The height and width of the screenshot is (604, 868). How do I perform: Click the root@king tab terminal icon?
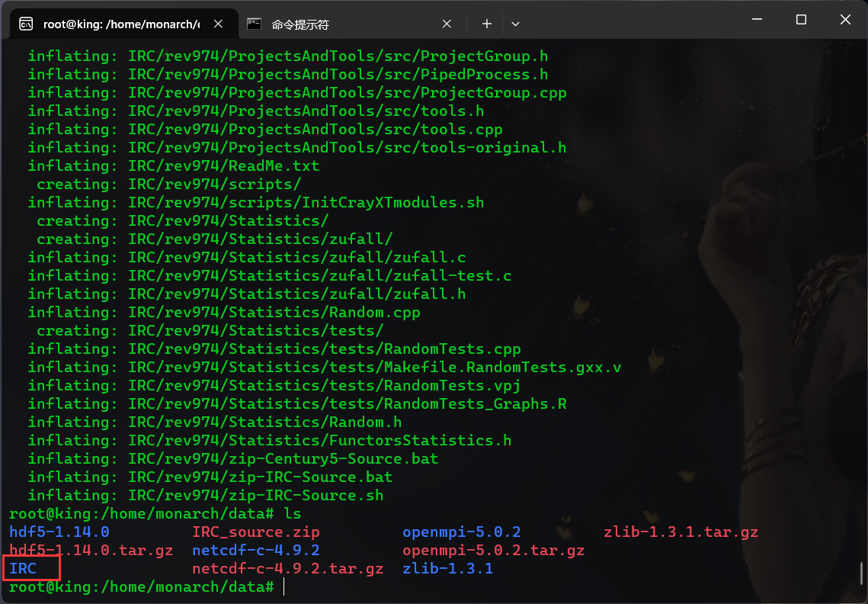point(26,24)
